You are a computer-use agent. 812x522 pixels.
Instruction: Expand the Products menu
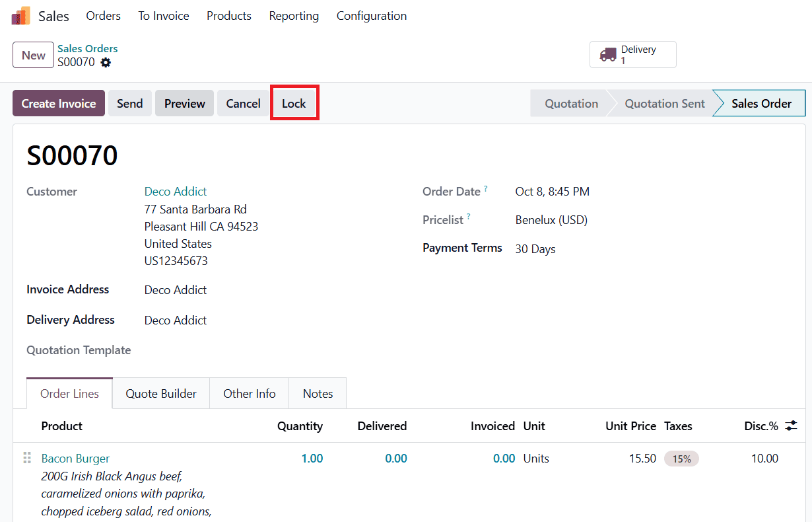[x=229, y=16]
